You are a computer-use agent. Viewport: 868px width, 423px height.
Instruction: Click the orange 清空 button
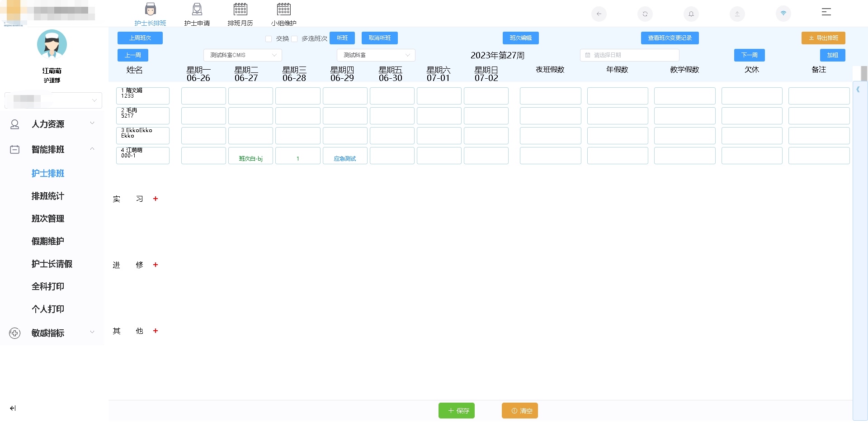click(x=520, y=411)
